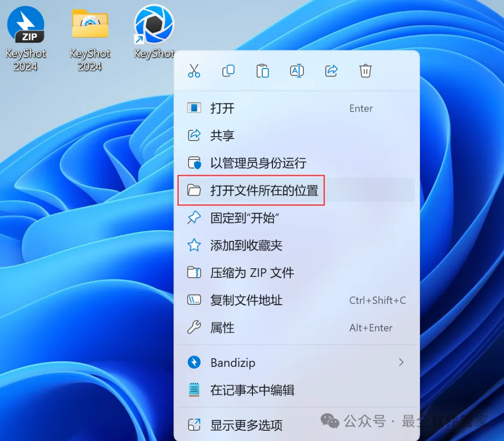Viewport: 504px width, 441px height.
Task: Click the Cut scissors icon
Action: coord(194,71)
